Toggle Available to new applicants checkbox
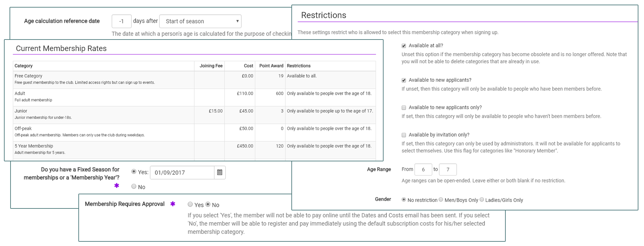 pyautogui.click(x=404, y=80)
